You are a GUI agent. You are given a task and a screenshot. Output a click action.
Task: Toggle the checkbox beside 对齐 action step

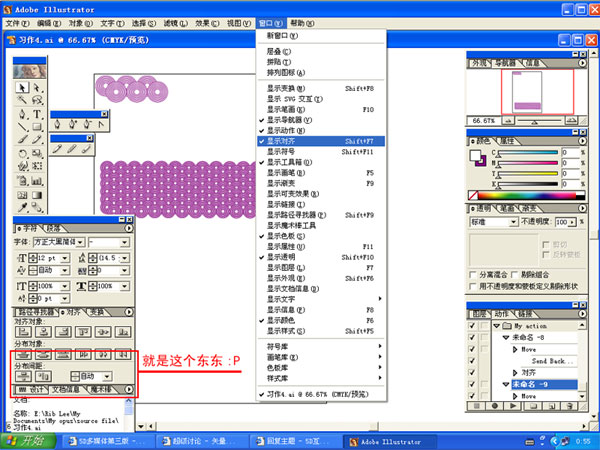pyautogui.click(x=472, y=372)
